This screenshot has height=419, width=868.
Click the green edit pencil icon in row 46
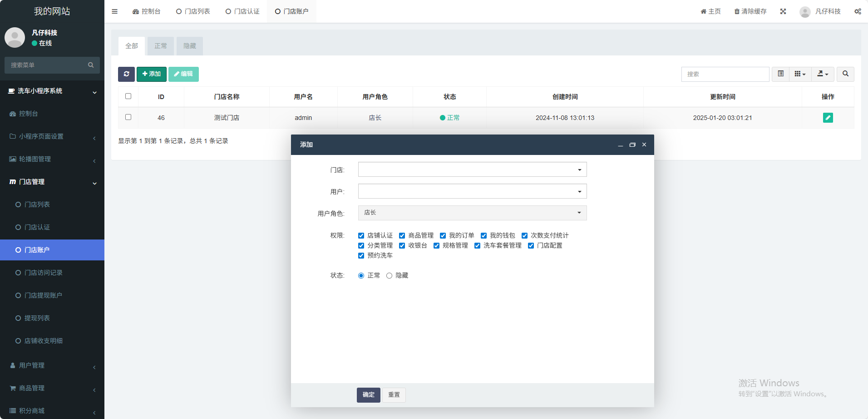click(x=828, y=118)
